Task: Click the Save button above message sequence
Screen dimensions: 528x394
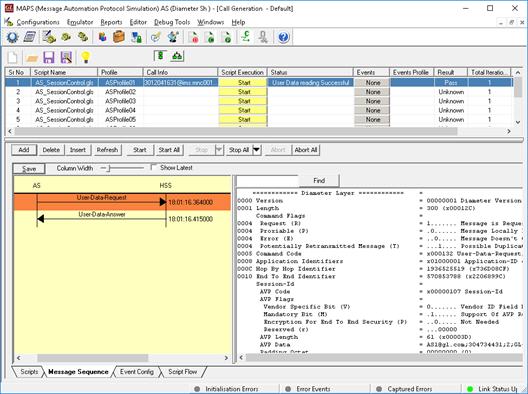Action: pyautogui.click(x=29, y=168)
